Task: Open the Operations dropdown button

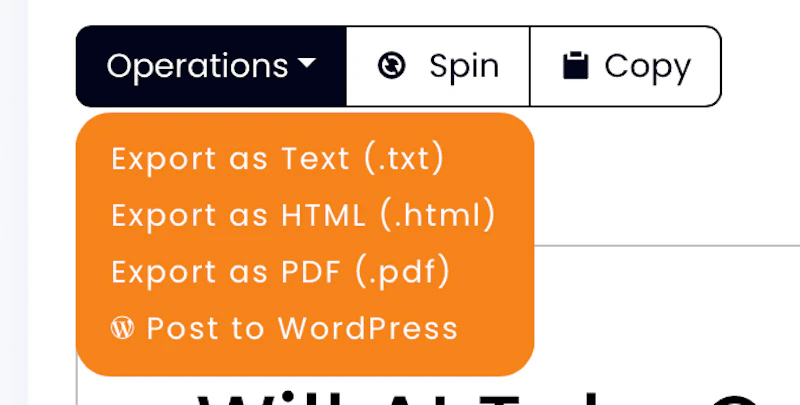Action: (211, 66)
